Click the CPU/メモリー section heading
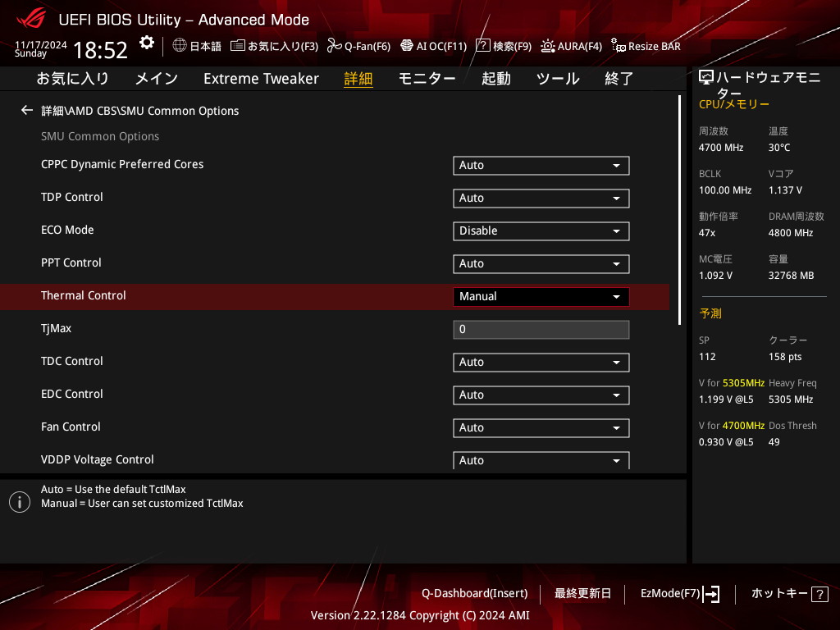The image size is (840, 630). click(x=733, y=105)
